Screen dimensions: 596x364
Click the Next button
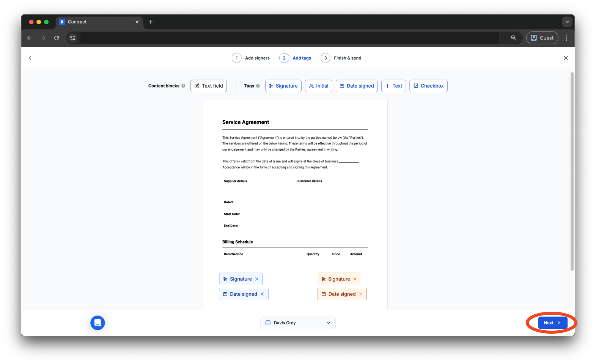[552, 323]
